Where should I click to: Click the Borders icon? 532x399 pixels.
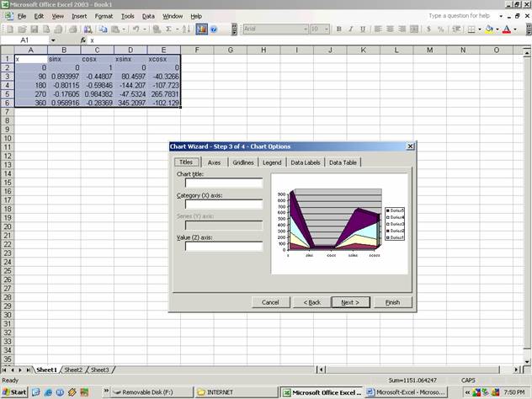click(471, 29)
